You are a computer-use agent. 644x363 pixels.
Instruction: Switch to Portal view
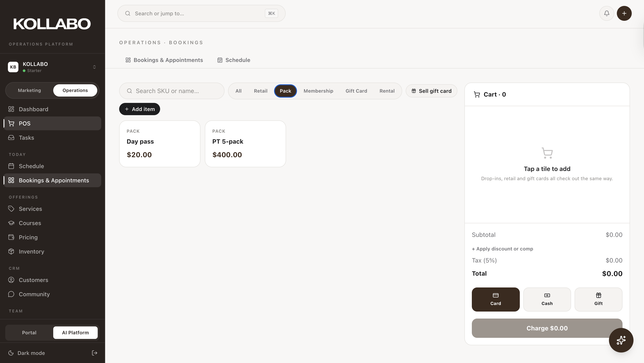coord(29,333)
